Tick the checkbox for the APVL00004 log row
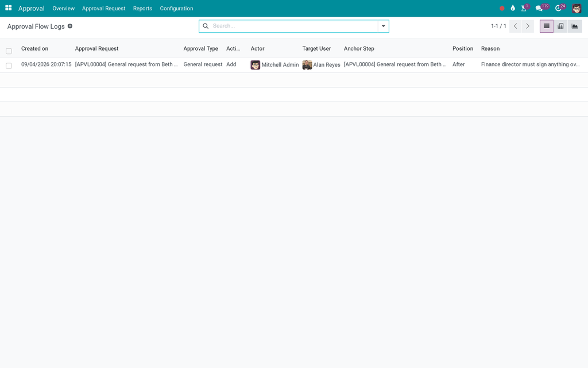This screenshot has width=588, height=368. coord(9,66)
